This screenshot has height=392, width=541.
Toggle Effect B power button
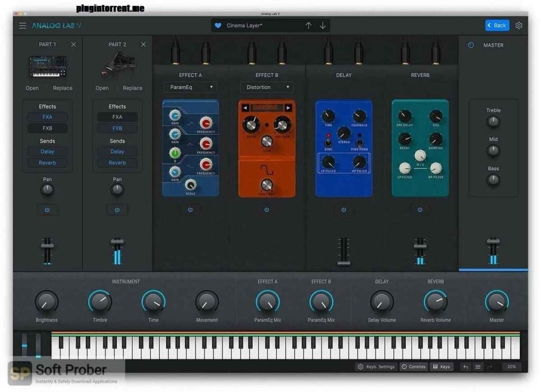click(x=267, y=209)
